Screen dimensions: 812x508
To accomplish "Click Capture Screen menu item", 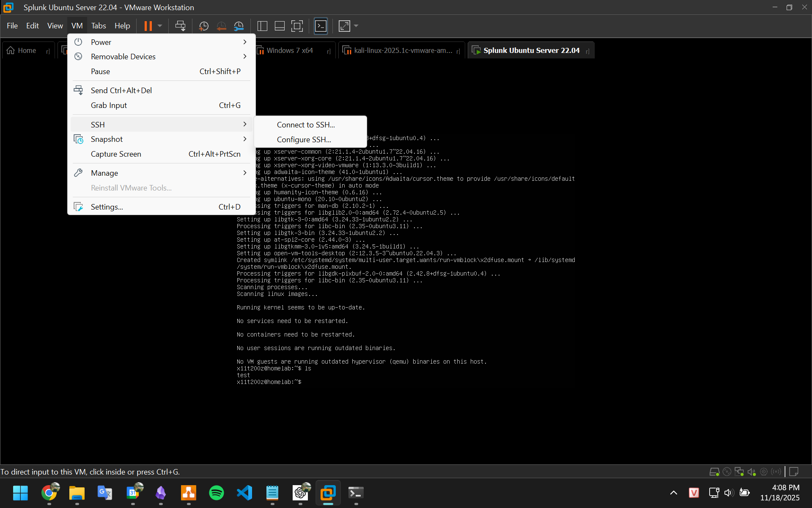I will 116,154.
